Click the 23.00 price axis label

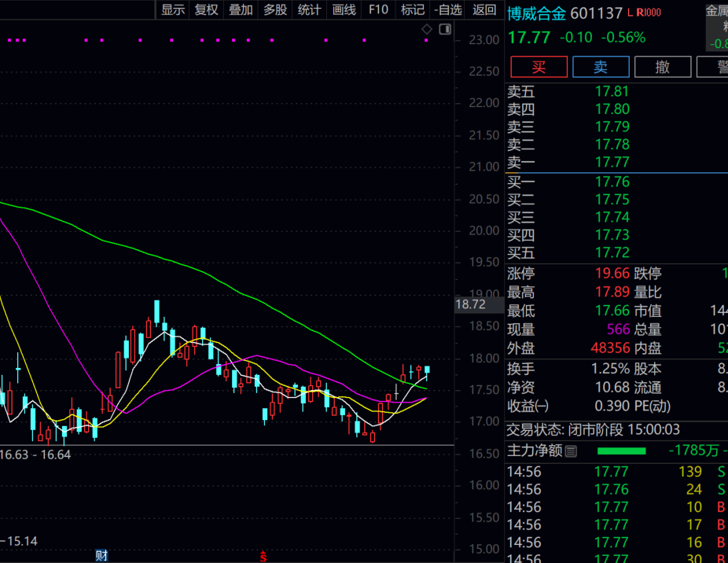pyautogui.click(x=483, y=40)
